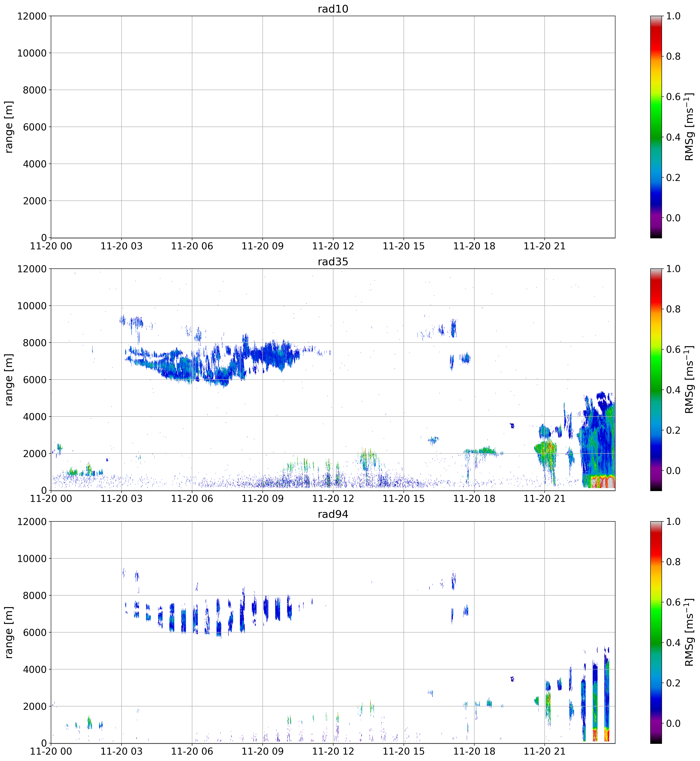Screen dimensions: 700x761
Task: Click the rad35 y-axis tick 6000
Action: (34, 380)
